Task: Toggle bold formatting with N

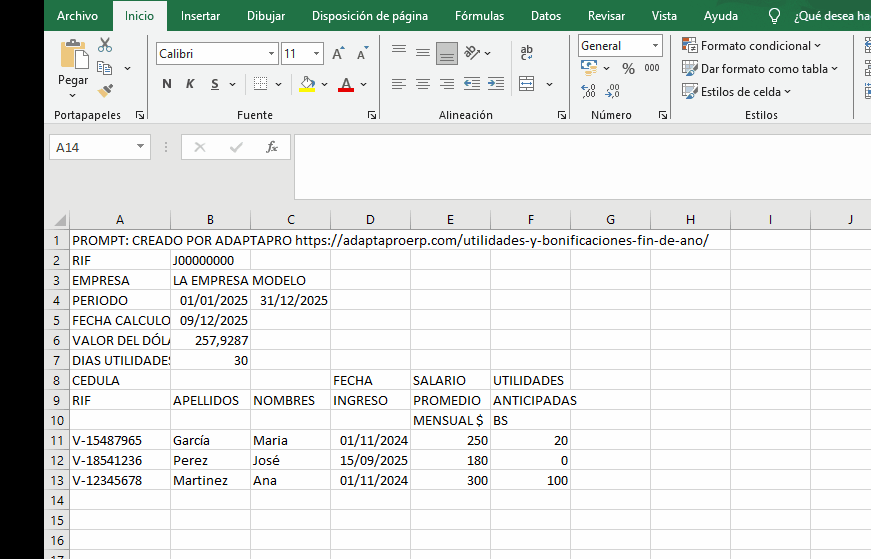Action: 167,84
